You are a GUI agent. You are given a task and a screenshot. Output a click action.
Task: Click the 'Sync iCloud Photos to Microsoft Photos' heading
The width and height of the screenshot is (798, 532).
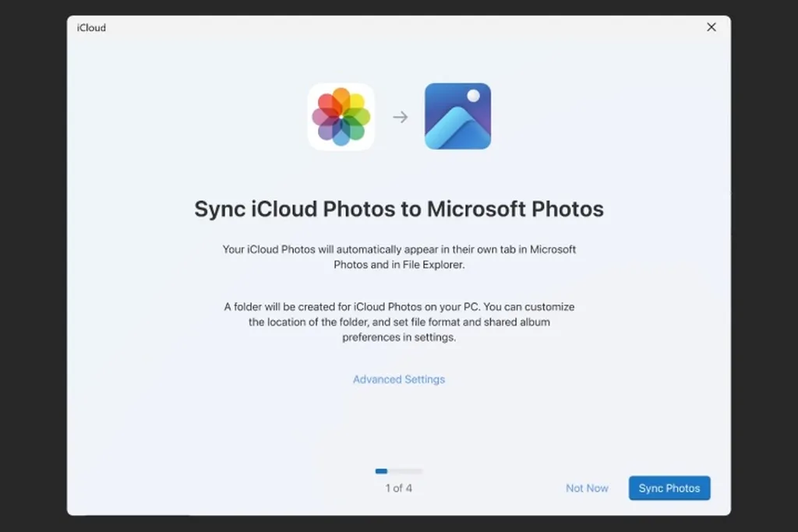(x=399, y=209)
